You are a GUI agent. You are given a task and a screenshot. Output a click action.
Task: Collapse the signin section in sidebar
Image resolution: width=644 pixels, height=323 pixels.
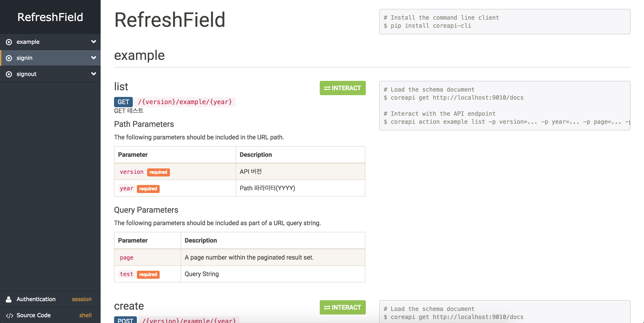click(94, 58)
